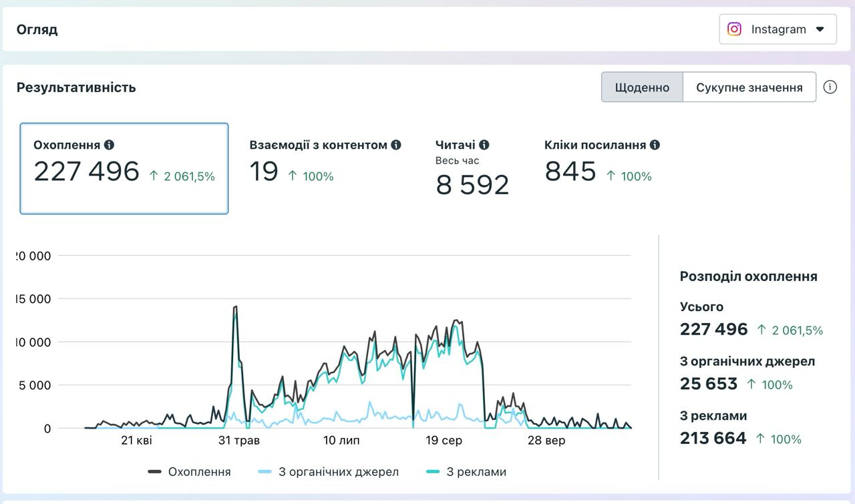Click the info icon beside Читачі

(x=484, y=145)
